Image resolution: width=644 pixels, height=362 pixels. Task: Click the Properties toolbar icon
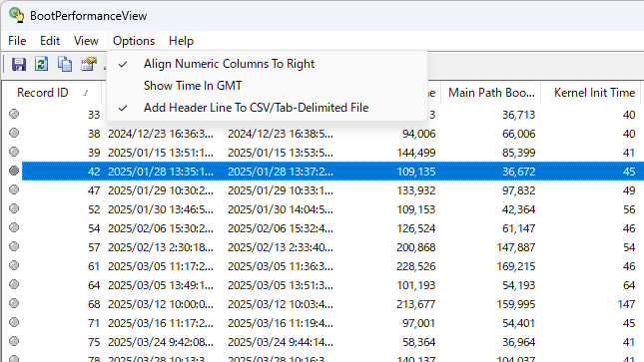[88, 65]
